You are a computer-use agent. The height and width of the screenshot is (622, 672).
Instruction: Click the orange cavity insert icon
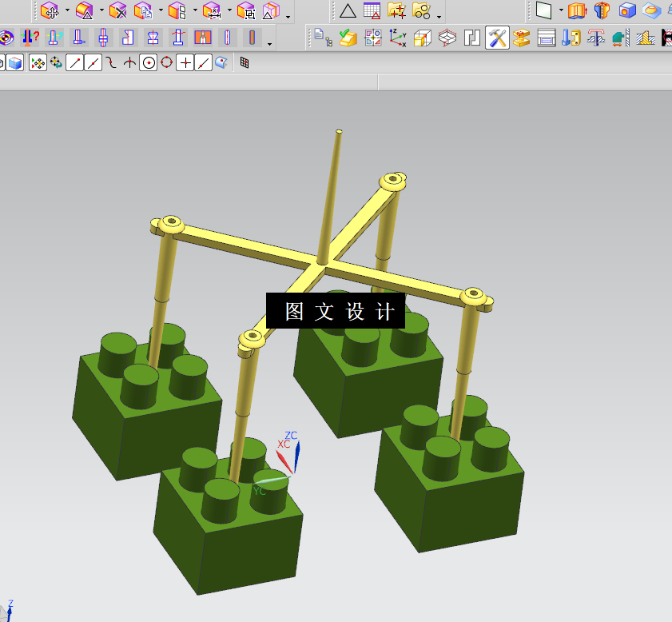tap(203, 38)
